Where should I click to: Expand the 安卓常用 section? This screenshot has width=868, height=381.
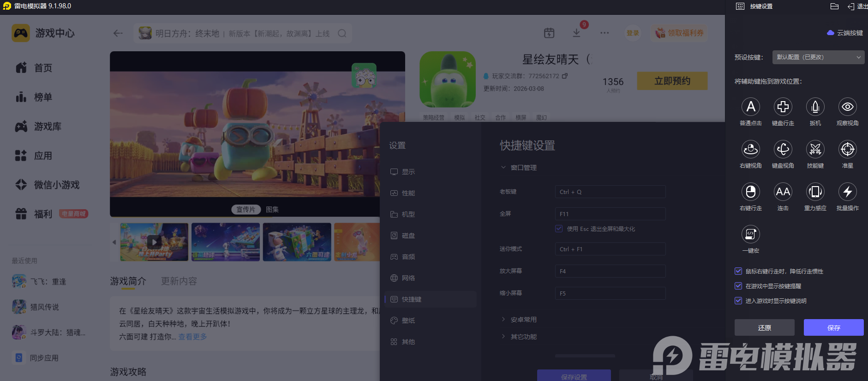pyautogui.click(x=503, y=319)
